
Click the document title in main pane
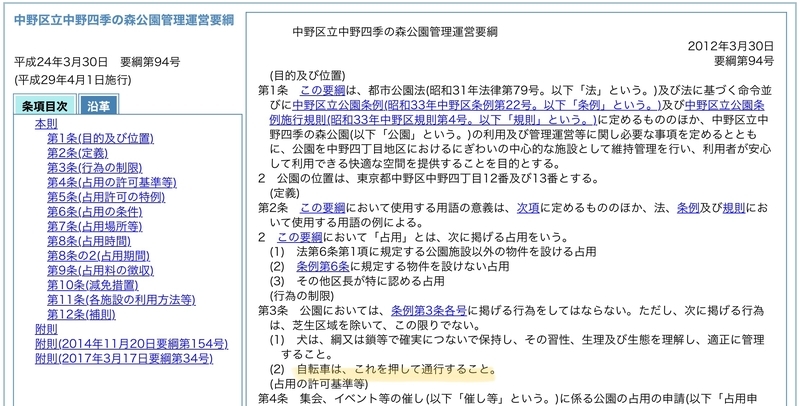point(395,32)
